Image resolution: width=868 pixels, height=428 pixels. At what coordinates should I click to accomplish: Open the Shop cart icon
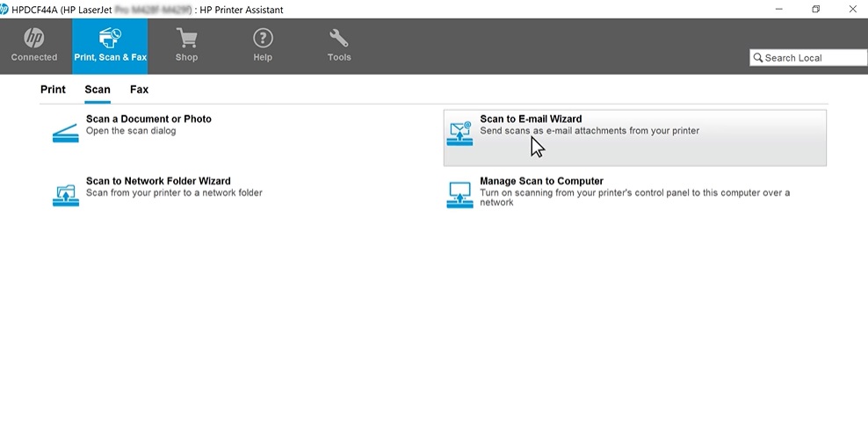tap(186, 39)
